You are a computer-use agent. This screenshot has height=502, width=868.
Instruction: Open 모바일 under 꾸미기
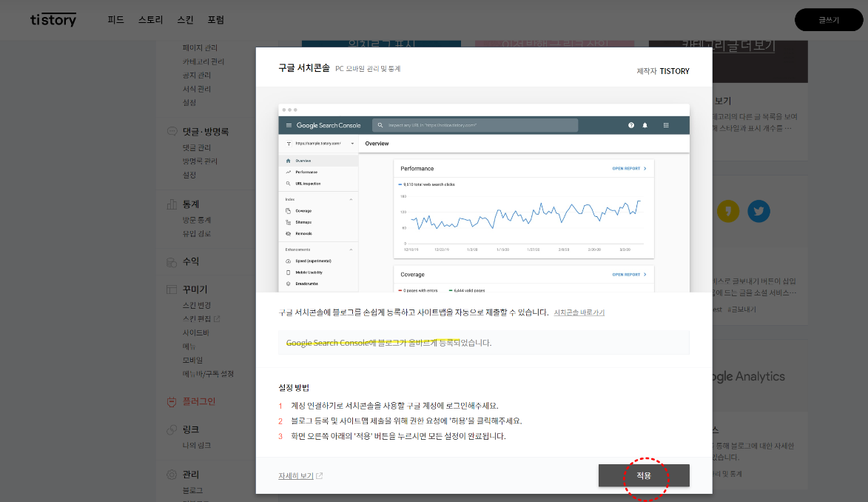click(192, 360)
